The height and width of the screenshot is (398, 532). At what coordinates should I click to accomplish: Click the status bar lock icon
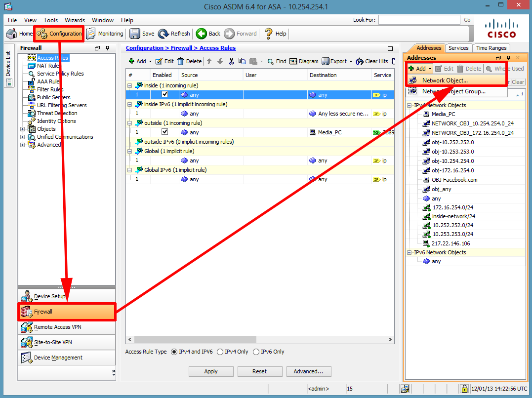(464, 389)
